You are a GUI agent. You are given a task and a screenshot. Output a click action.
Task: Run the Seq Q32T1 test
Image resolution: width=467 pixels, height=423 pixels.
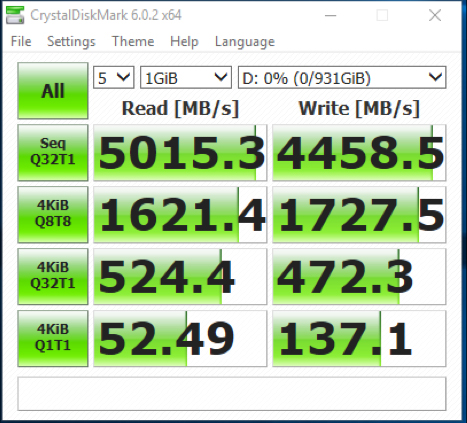(53, 152)
